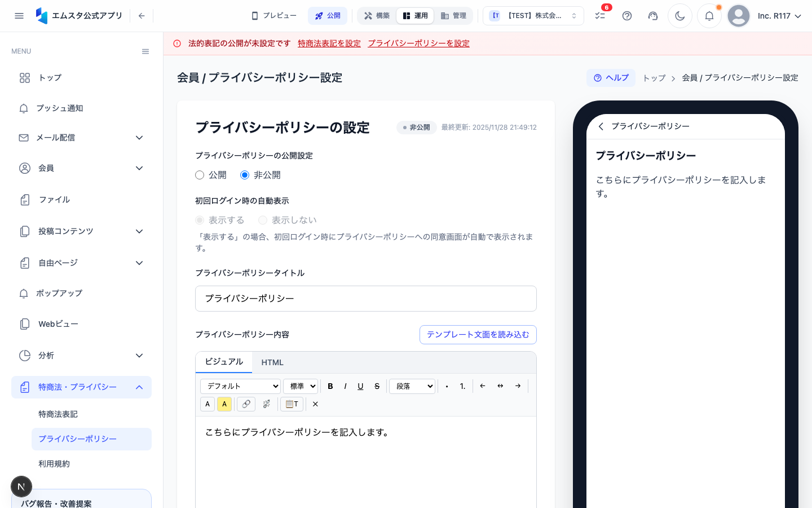Expand the 会員 sidebar section

click(81, 168)
